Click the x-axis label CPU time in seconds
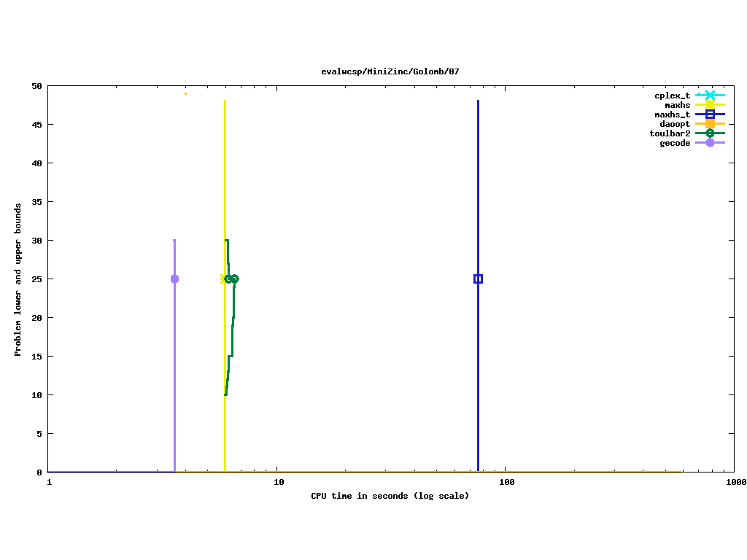Screen dimensions: 747x560 click(390, 496)
